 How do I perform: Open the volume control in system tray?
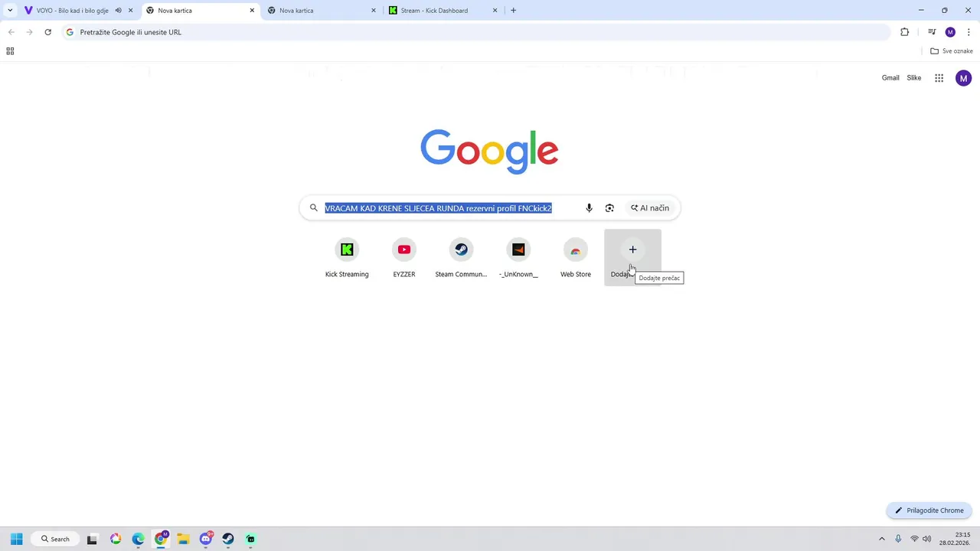927,539
